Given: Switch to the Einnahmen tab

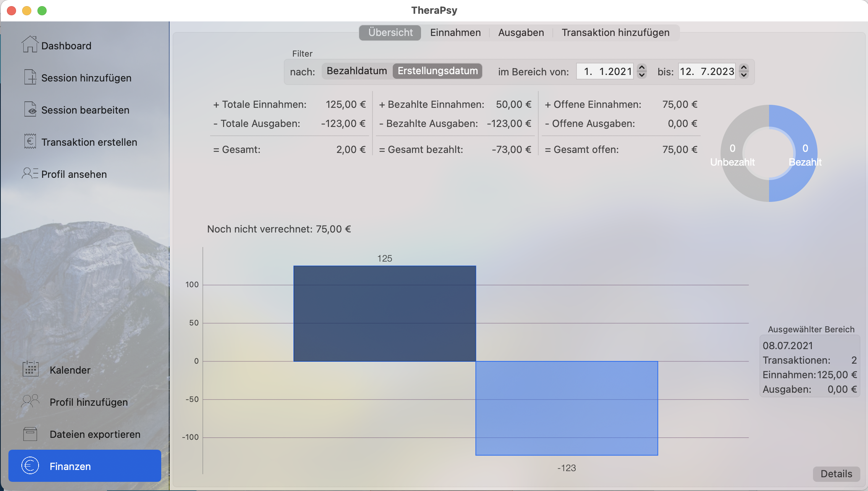Looking at the screenshot, I should [x=455, y=33].
